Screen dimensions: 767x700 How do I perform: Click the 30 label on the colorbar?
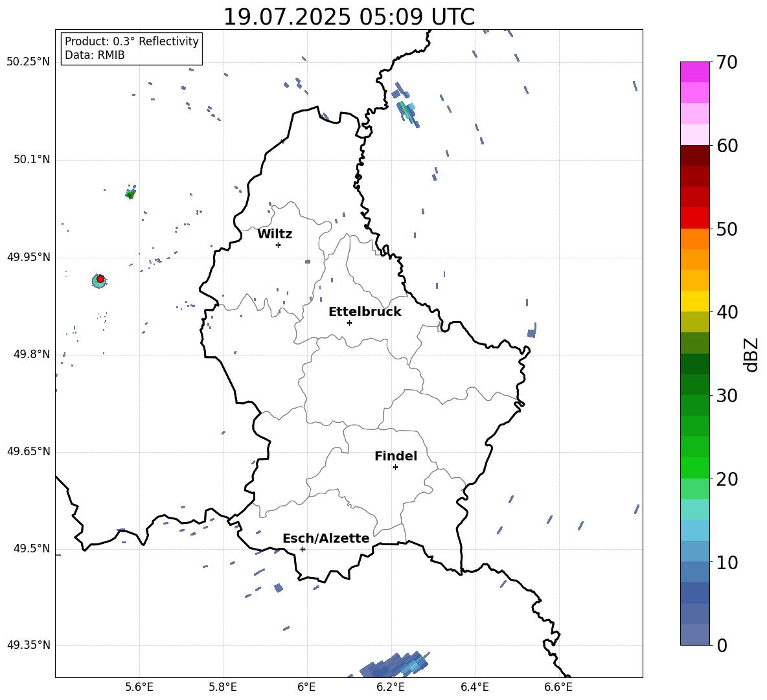click(x=727, y=396)
